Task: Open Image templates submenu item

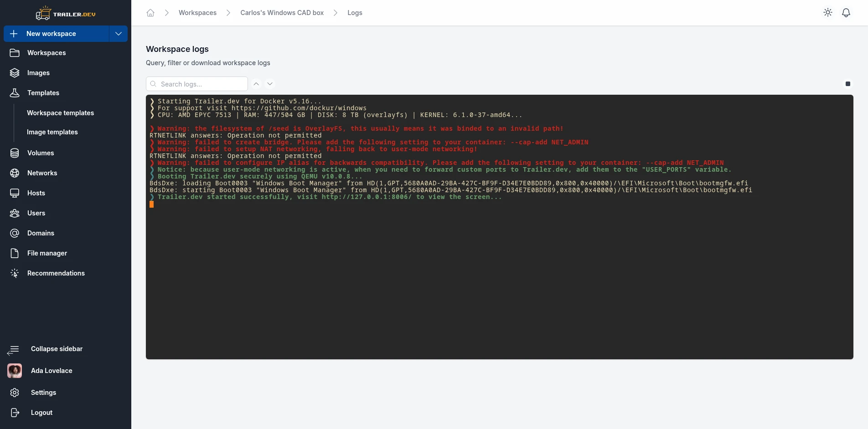Action: click(52, 132)
